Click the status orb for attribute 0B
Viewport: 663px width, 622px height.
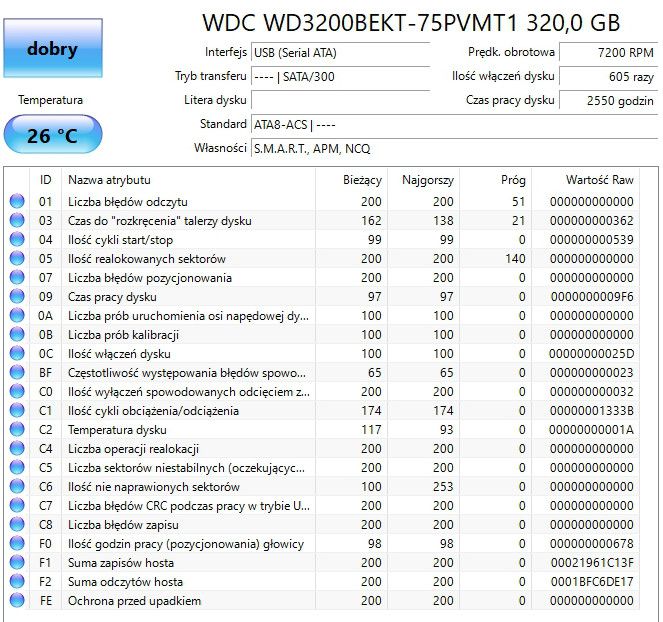tap(17, 334)
